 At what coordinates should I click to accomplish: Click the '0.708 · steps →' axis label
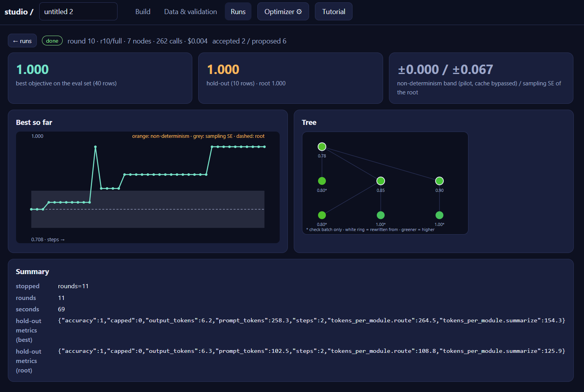(48, 239)
